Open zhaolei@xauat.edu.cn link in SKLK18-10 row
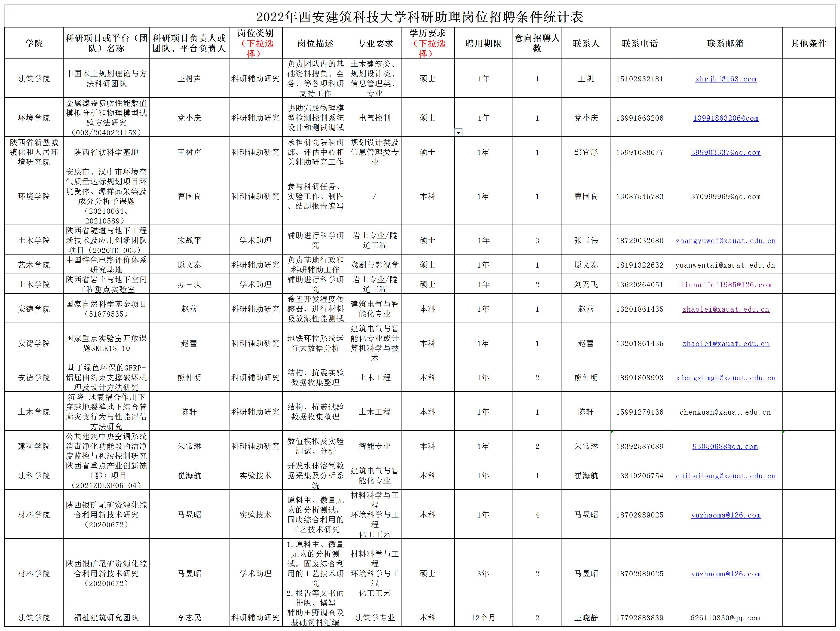The width and height of the screenshot is (840, 631). [725, 344]
